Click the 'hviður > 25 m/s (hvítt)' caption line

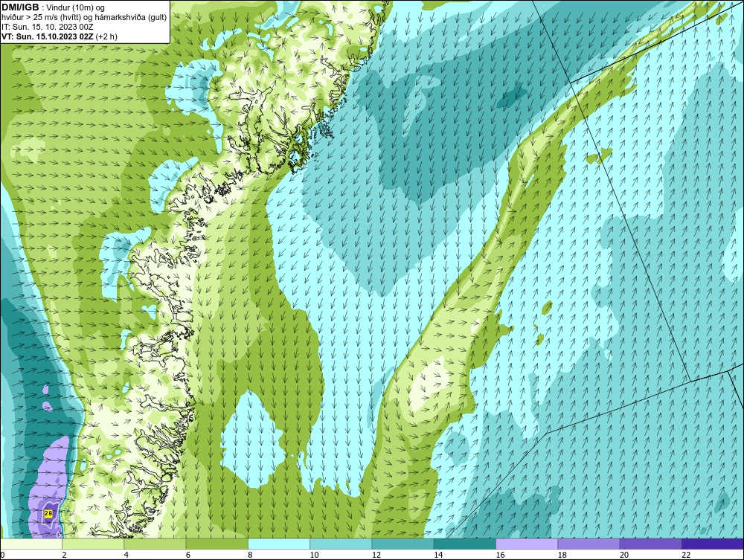(x=41, y=17)
